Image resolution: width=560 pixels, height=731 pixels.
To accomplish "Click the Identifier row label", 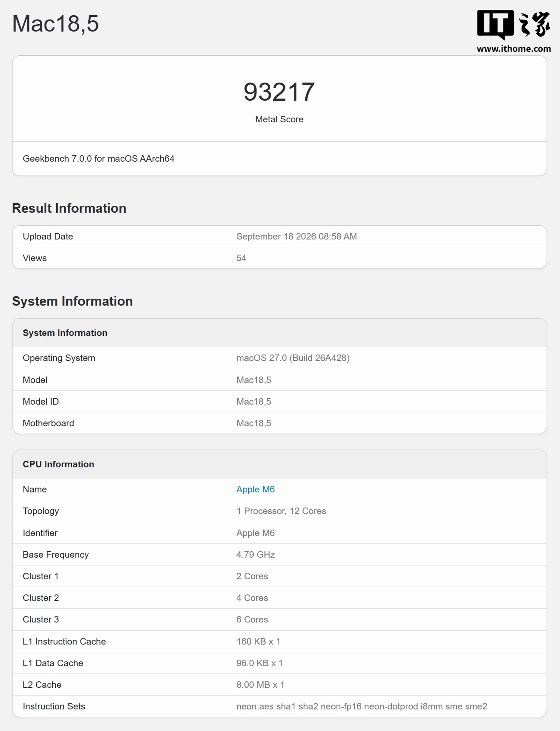I will pyautogui.click(x=40, y=533).
